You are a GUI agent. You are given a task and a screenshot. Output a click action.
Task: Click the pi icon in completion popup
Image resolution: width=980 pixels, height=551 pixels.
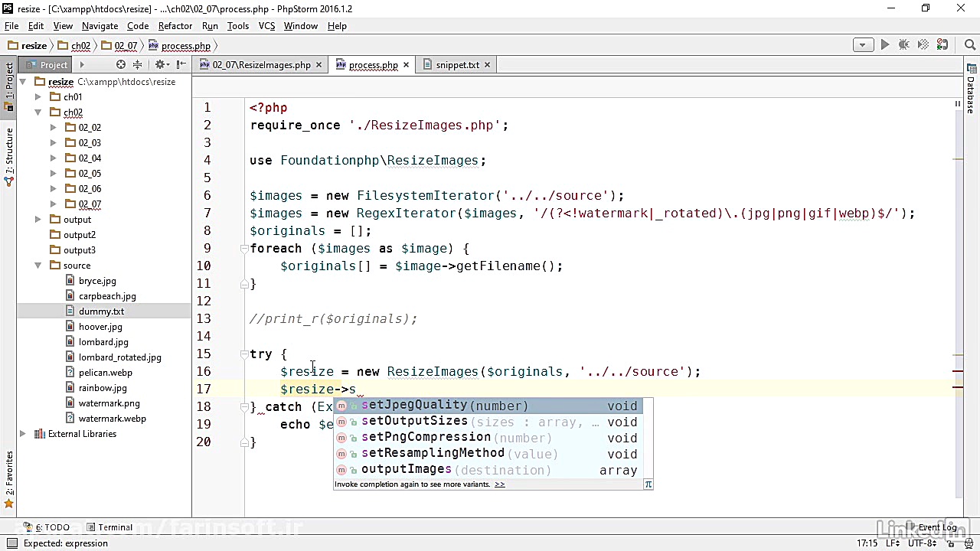click(648, 484)
